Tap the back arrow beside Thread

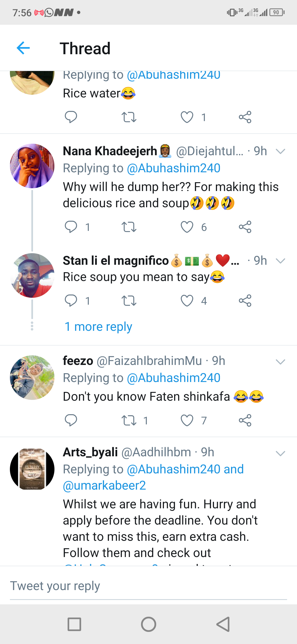click(23, 48)
